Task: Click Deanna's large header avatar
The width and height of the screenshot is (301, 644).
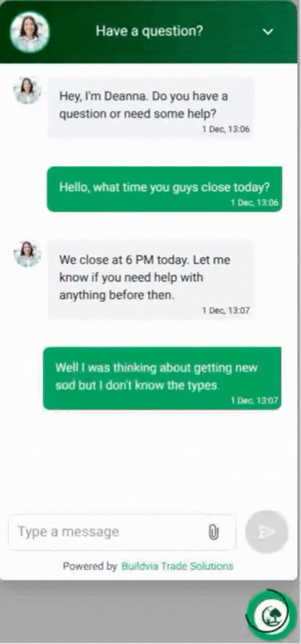Action: 29,32
